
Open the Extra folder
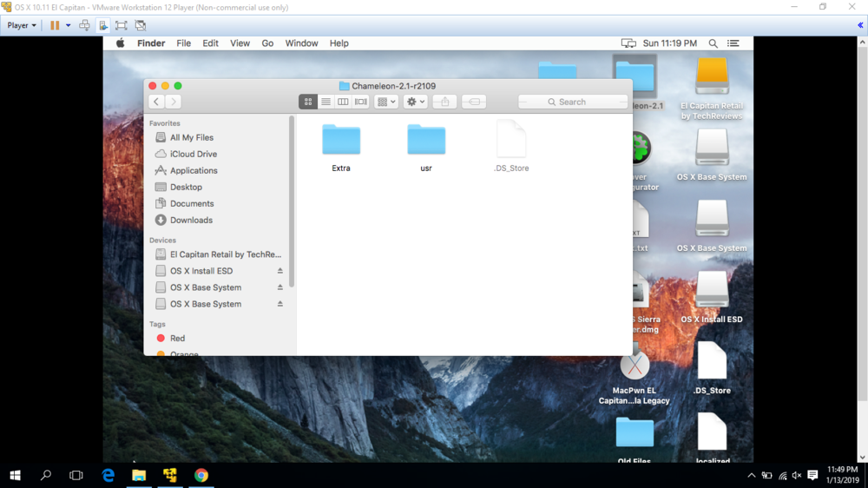point(340,140)
